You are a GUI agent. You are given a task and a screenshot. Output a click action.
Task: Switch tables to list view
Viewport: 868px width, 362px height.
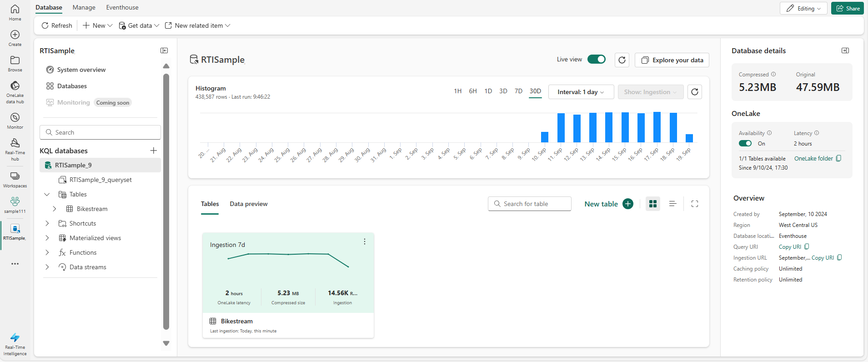point(673,204)
